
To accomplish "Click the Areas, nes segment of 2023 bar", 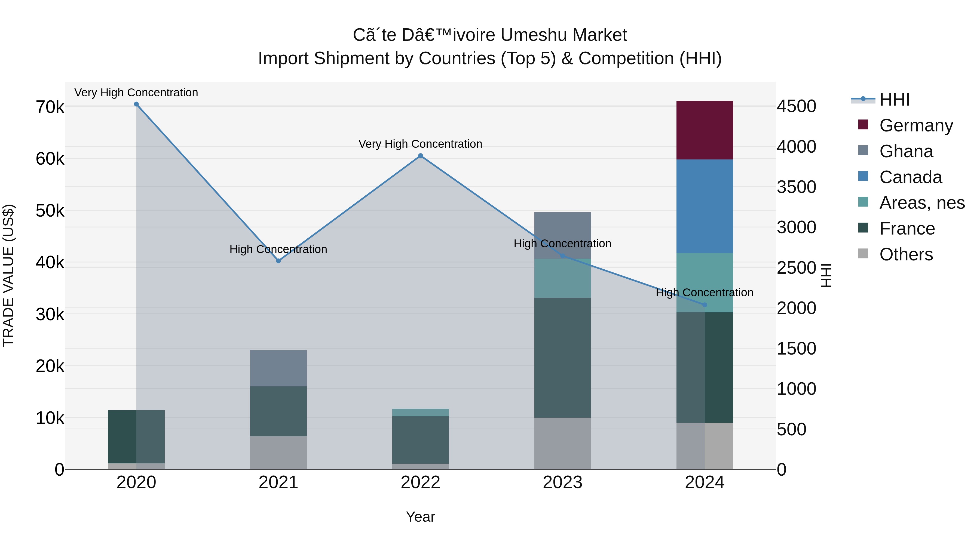I will coord(563,278).
